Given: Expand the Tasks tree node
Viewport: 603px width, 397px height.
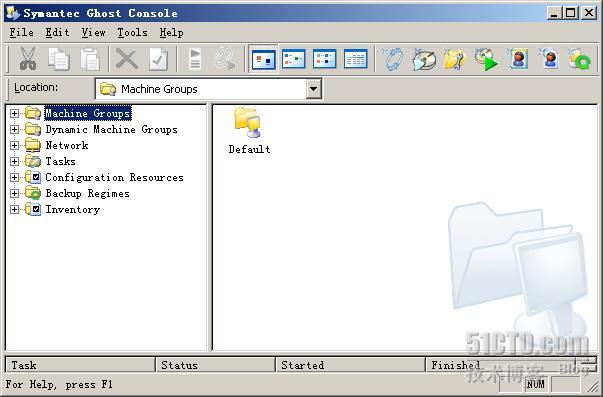Looking at the screenshot, I should click(x=14, y=162).
